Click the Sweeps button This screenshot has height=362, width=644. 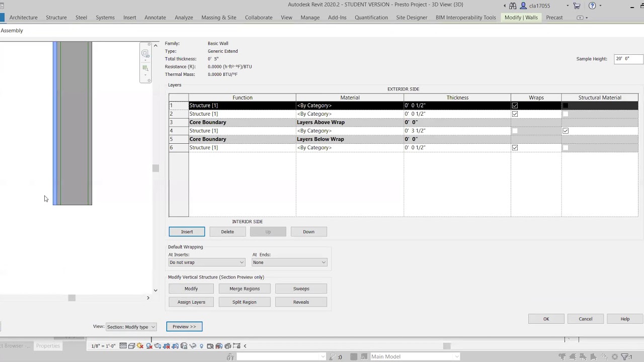(301, 289)
